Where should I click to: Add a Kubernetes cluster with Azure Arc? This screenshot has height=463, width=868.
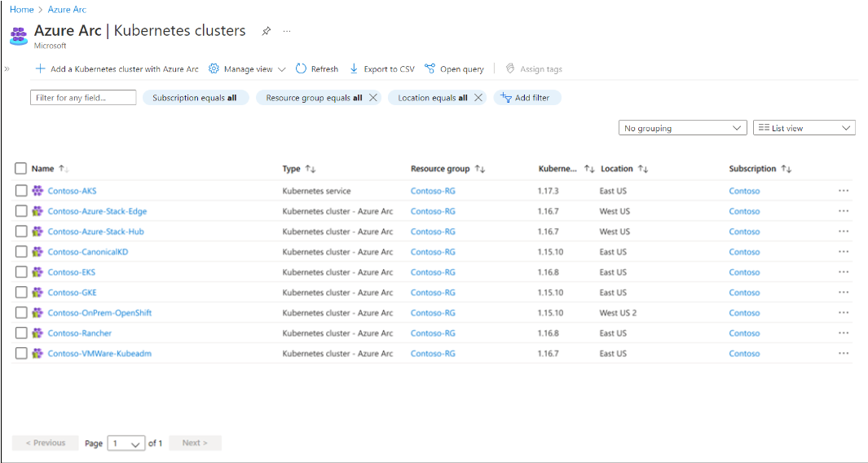click(117, 68)
